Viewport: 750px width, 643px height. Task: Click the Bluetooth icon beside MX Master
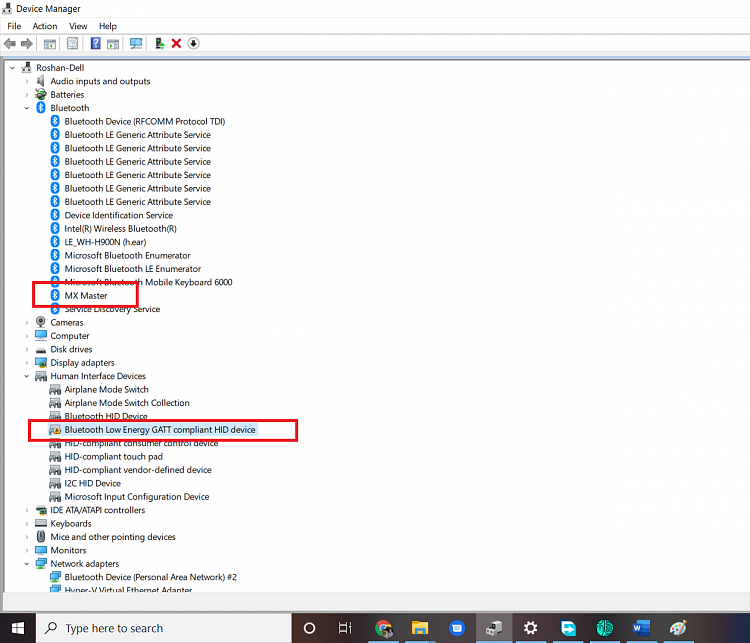[x=55, y=295]
